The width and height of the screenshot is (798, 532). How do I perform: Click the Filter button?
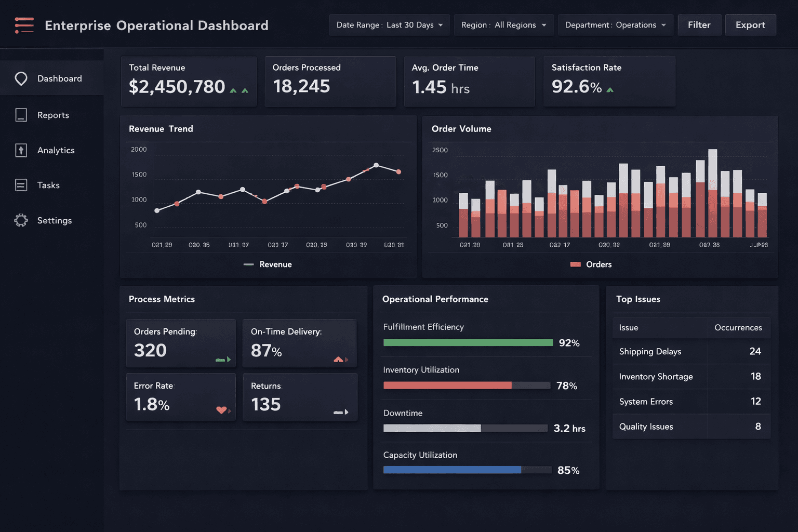tap(699, 25)
